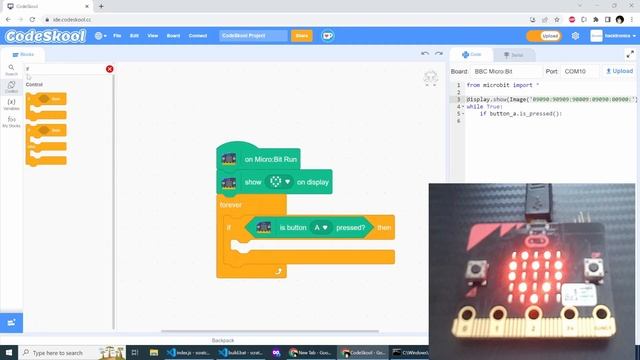The width and height of the screenshot is (640, 360).
Task: Click the micro:bit sprite icon in workspace corner
Action: click(x=431, y=78)
